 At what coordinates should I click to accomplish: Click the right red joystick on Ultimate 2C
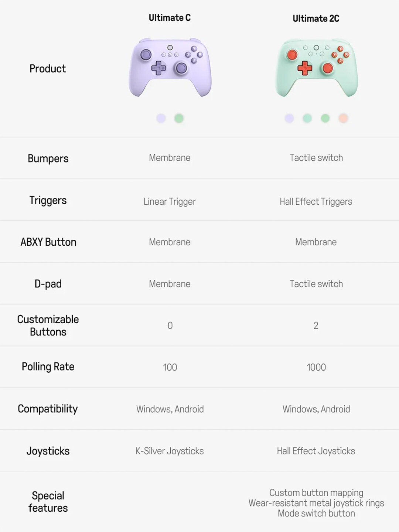328,68
